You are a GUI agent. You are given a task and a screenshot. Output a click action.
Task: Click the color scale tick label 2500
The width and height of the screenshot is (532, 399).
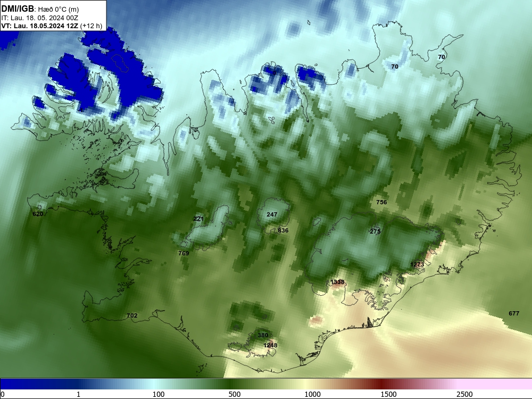[464, 394]
